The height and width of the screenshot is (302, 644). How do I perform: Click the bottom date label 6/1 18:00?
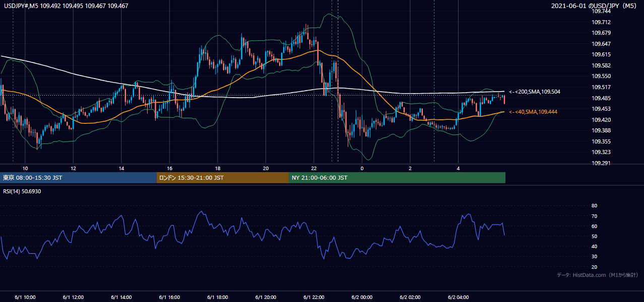(x=218, y=297)
